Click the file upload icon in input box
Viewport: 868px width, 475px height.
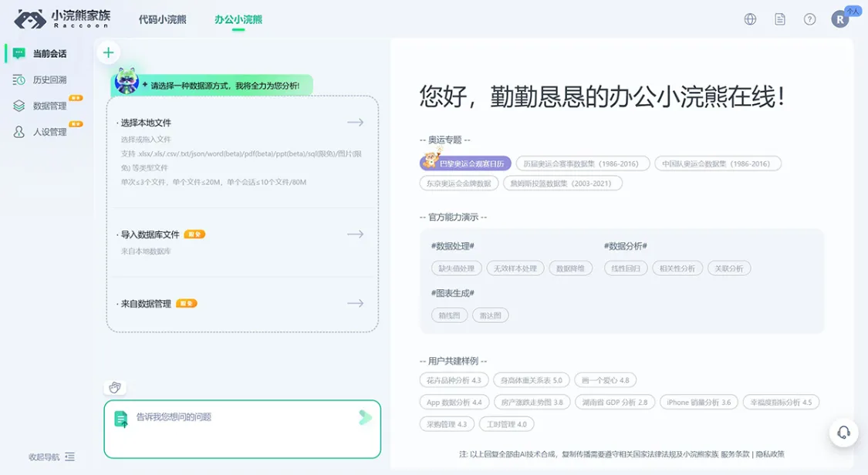[x=120, y=419]
